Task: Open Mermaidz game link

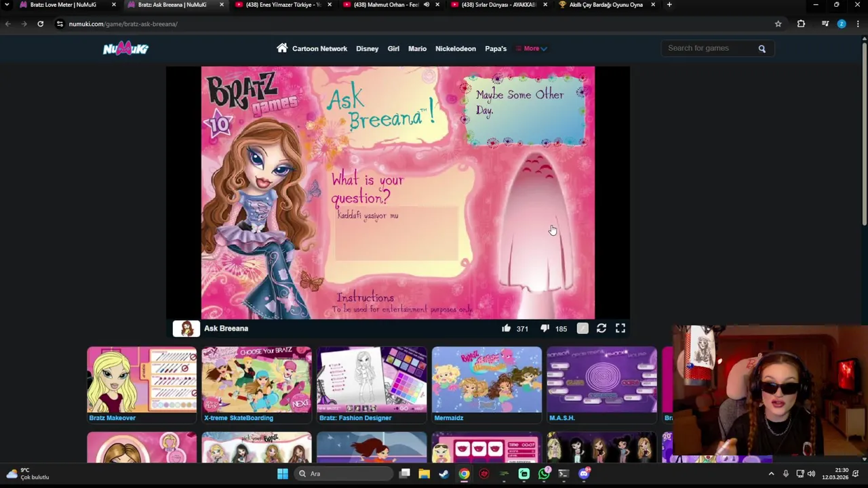Action: 449,418
